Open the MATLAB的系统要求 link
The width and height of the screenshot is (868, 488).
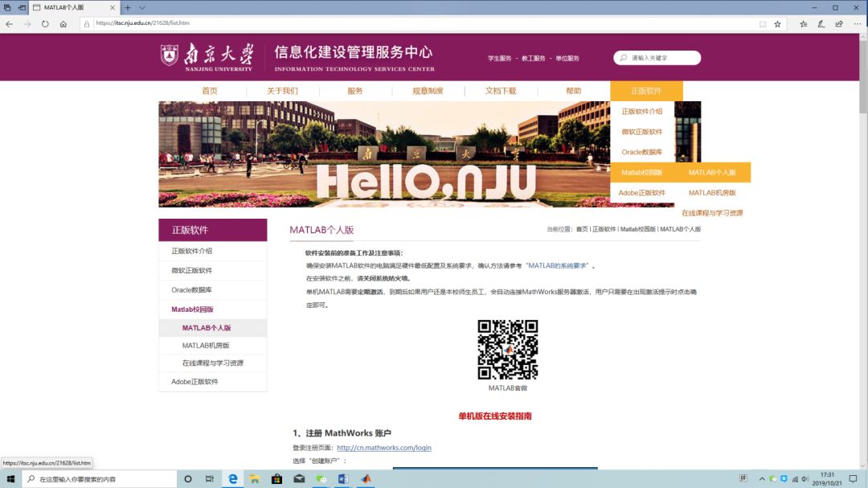(x=557, y=266)
